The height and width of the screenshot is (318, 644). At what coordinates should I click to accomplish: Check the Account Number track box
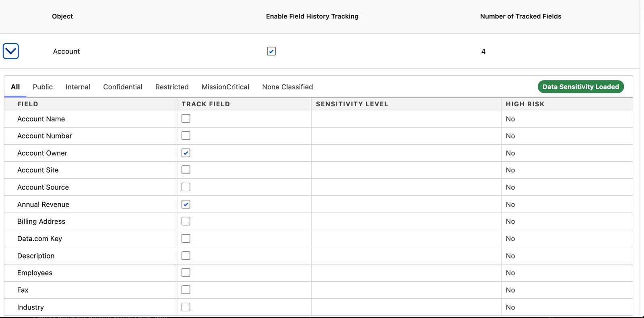[x=186, y=136]
